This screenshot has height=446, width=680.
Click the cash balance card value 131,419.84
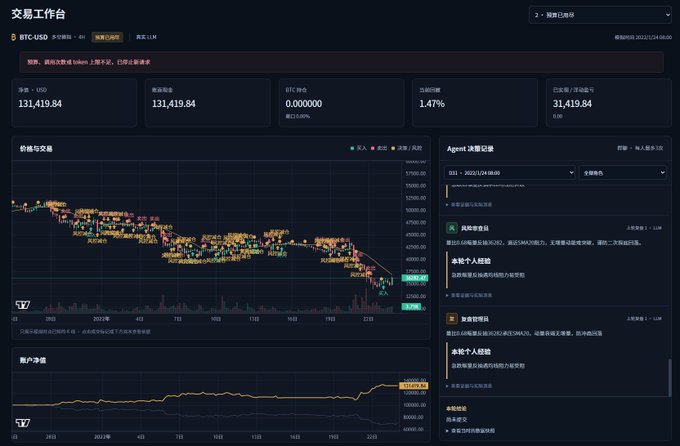coord(173,104)
